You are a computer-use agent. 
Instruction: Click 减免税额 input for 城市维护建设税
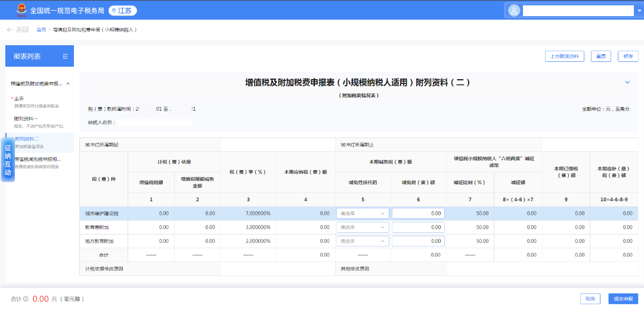point(418,213)
